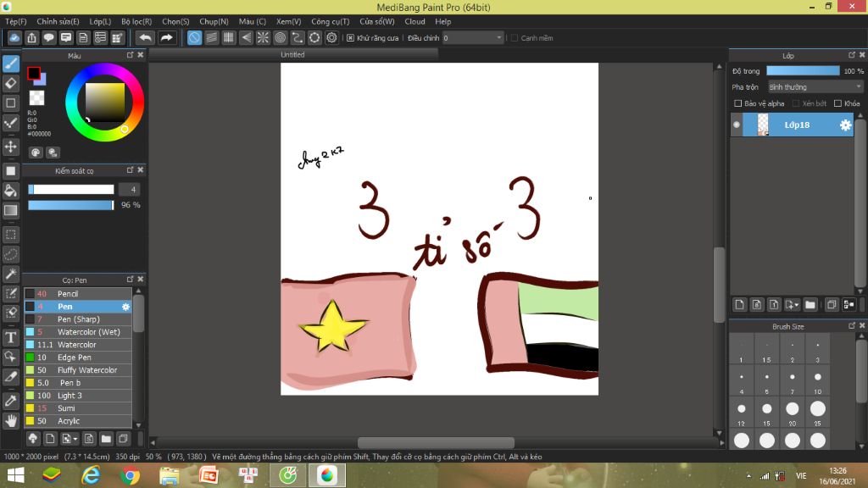Toggle Khóa layer lock checkbox
Image resolution: width=868 pixels, height=488 pixels.
837,103
